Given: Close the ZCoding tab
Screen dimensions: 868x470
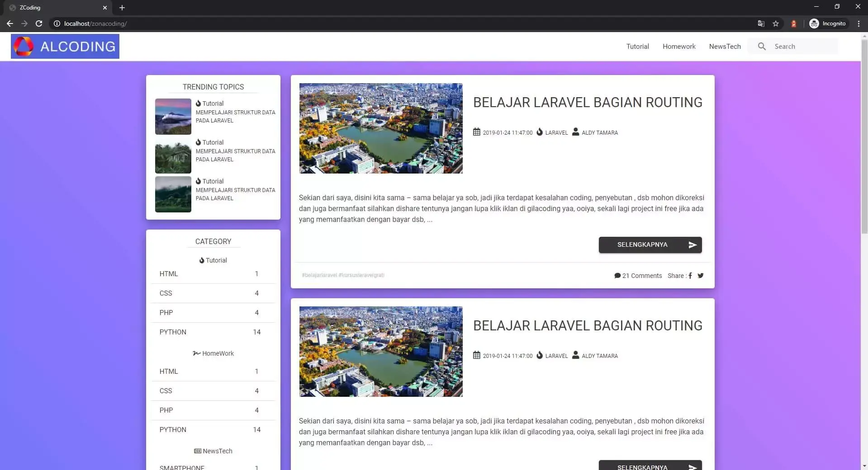Looking at the screenshot, I should (x=105, y=8).
